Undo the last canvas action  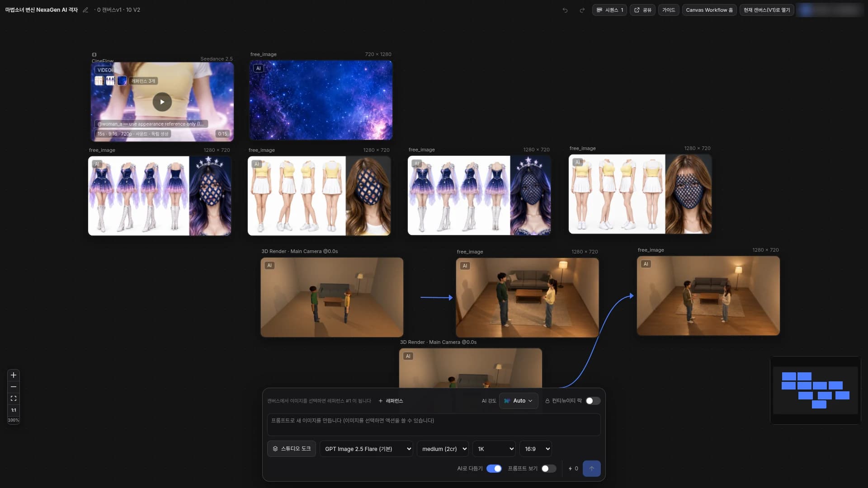pos(565,10)
